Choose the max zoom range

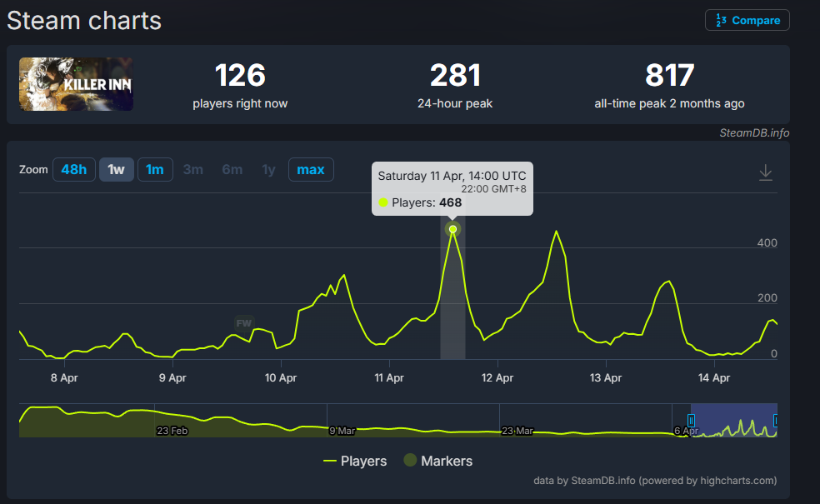tap(311, 170)
